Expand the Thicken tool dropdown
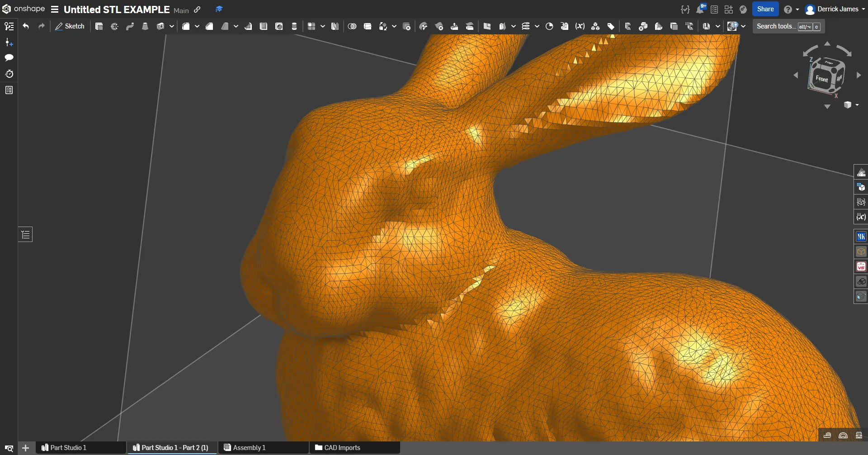This screenshot has width=868, height=455. click(x=172, y=26)
